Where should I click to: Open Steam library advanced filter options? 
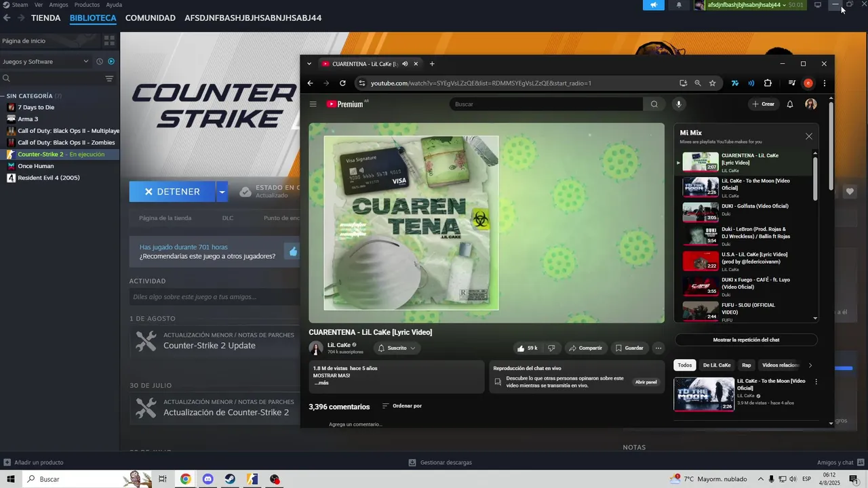click(x=109, y=79)
